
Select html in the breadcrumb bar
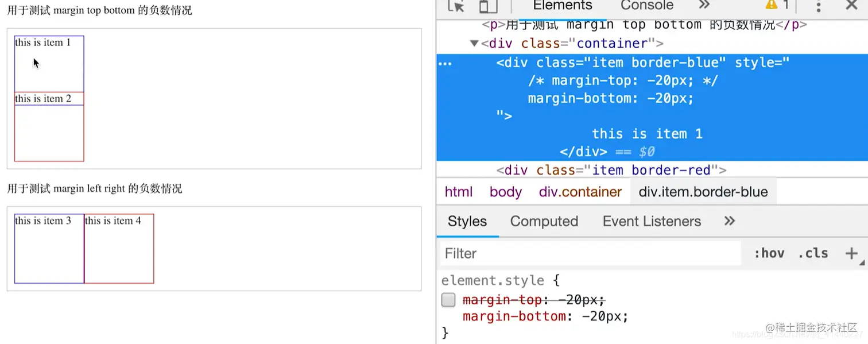click(459, 192)
